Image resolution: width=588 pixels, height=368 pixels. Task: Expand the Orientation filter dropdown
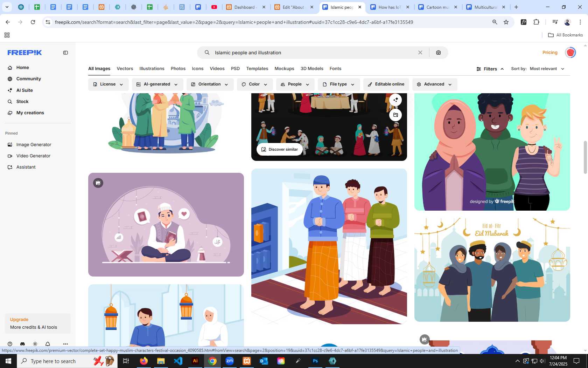click(210, 84)
